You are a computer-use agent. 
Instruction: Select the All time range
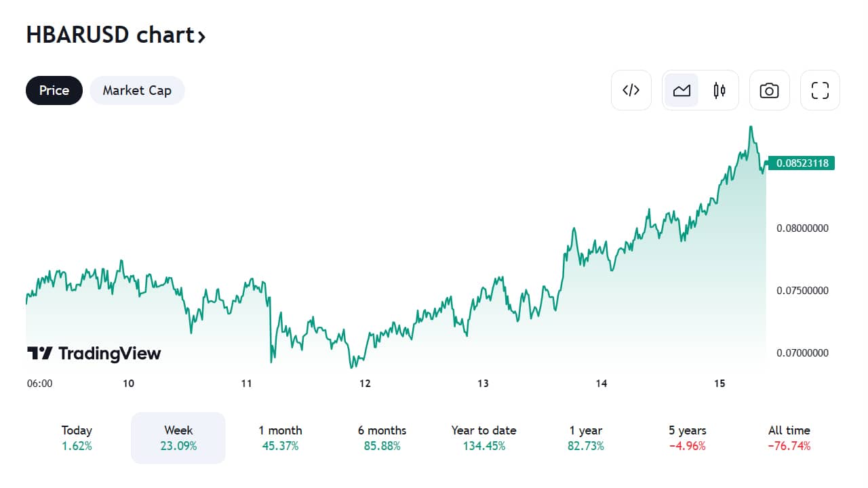tap(789, 438)
